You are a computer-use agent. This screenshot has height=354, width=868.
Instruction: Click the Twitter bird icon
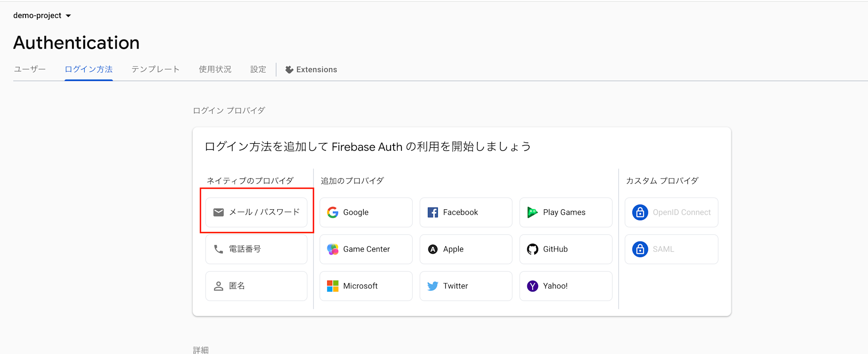tap(433, 286)
